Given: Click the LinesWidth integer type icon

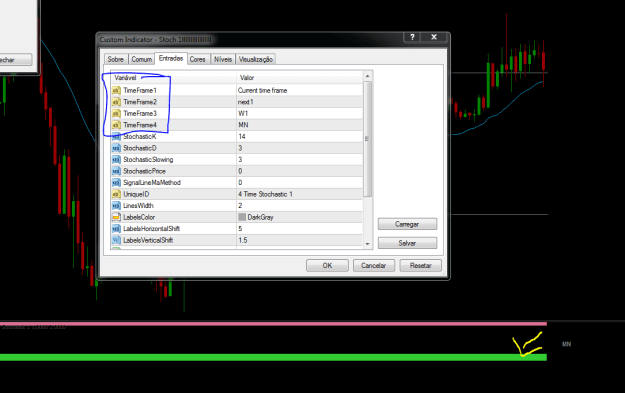Looking at the screenshot, I should point(116,206).
